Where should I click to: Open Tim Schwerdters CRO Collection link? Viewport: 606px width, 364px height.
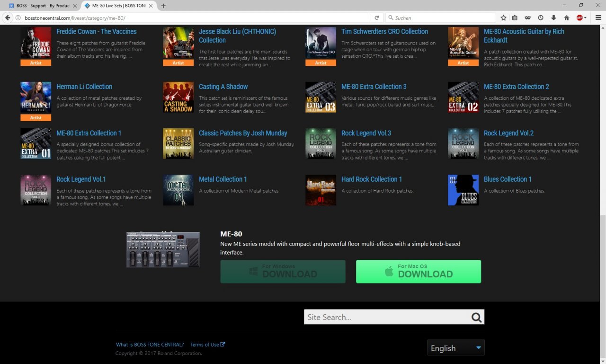[x=384, y=32]
